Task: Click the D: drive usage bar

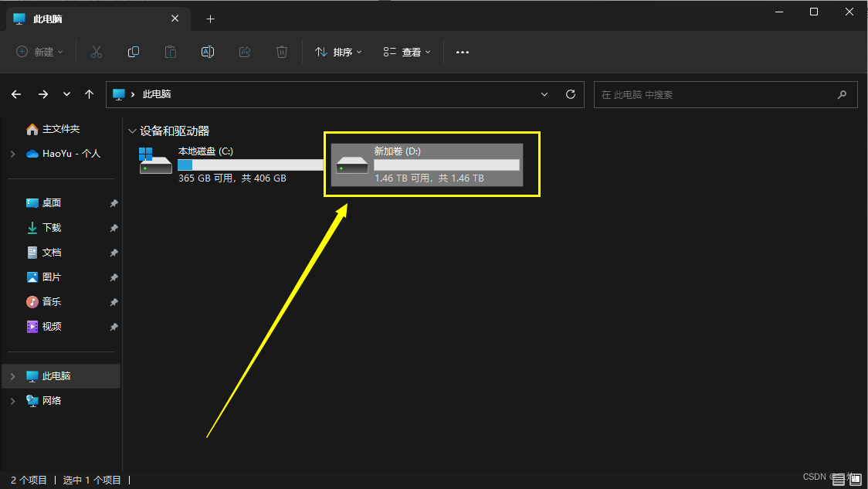Action: 446,165
